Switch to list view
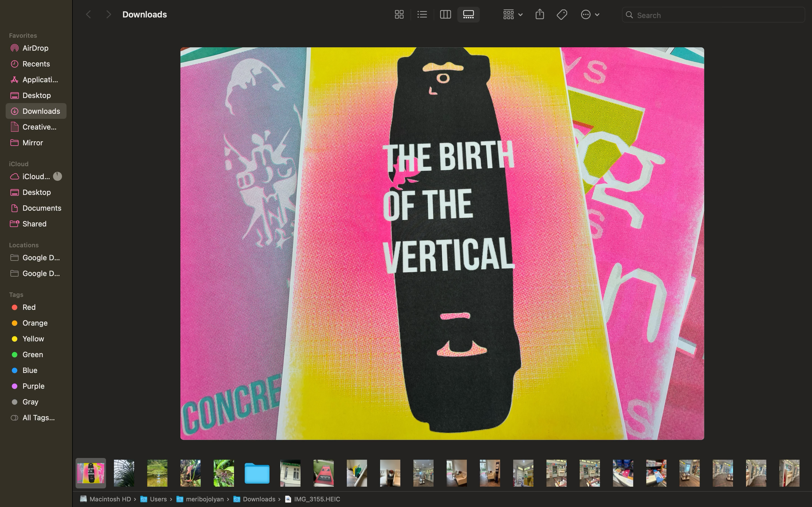Viewport: 812px width, 507px height. pyautogui.click(x=422, y=14)
